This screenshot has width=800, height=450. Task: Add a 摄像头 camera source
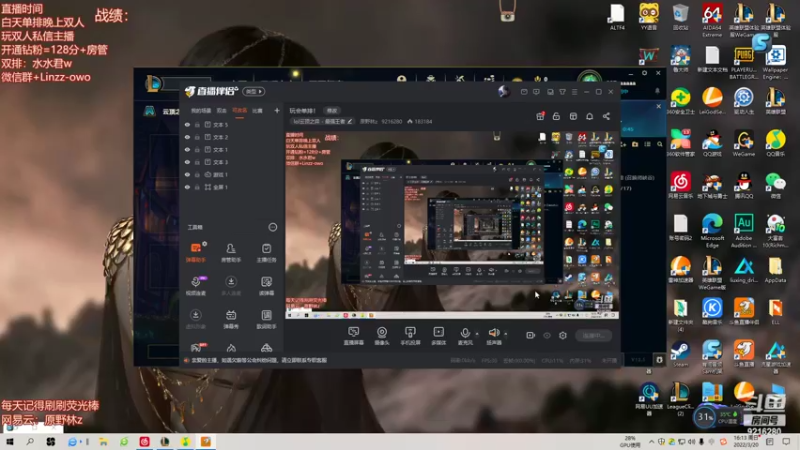pyautogui.click(x=382, y=336)
